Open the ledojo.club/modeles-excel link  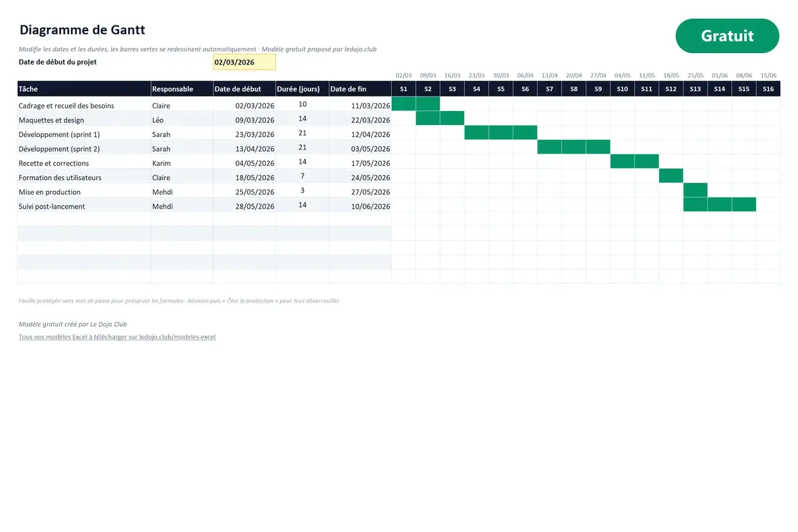[117, 336]
